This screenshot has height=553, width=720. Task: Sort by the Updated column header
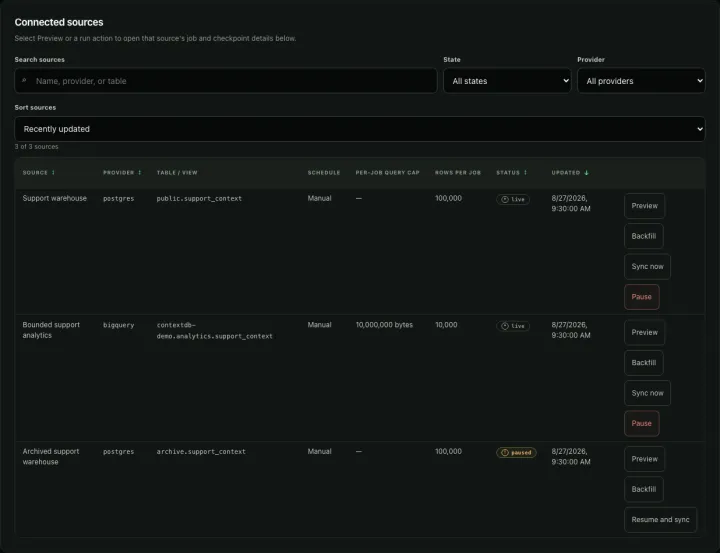point(570,173)
